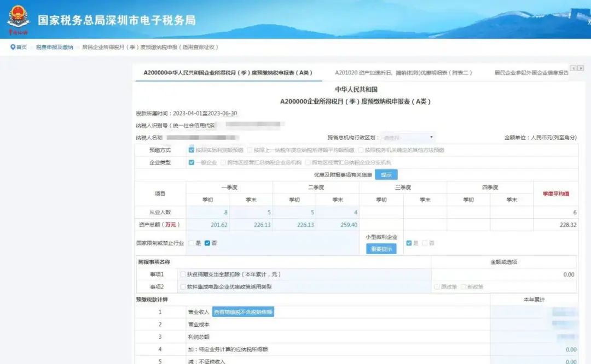Click third quarter 季初 从业人数 empty cell
This screenshot has height=364, width=591.
click(381, 212)
